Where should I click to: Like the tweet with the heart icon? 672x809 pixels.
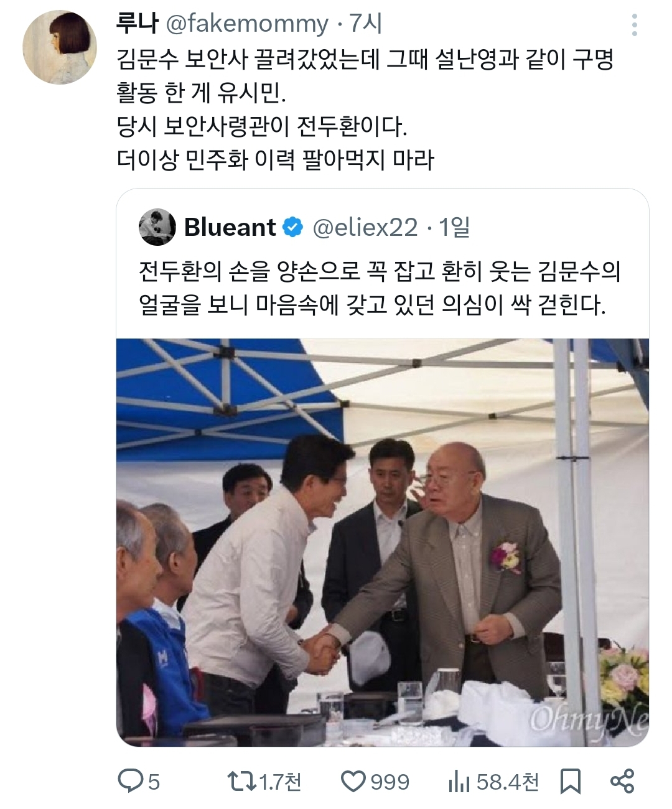(x=354, y=782)
